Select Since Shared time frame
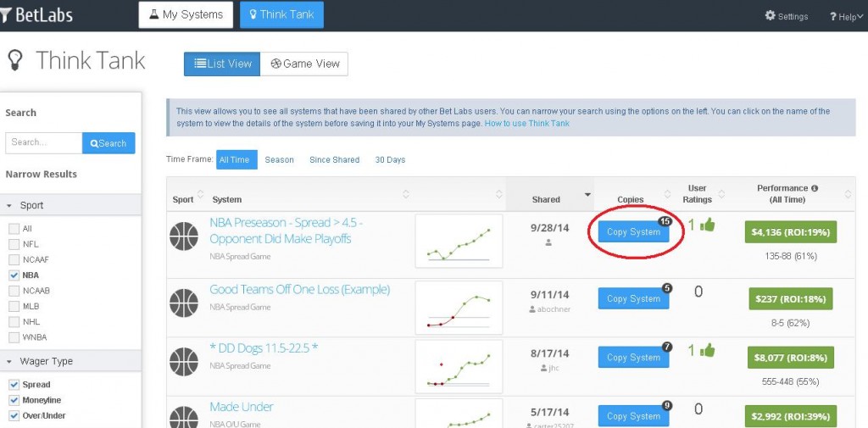Screen dimensions: 868x428 click(334, 159)
